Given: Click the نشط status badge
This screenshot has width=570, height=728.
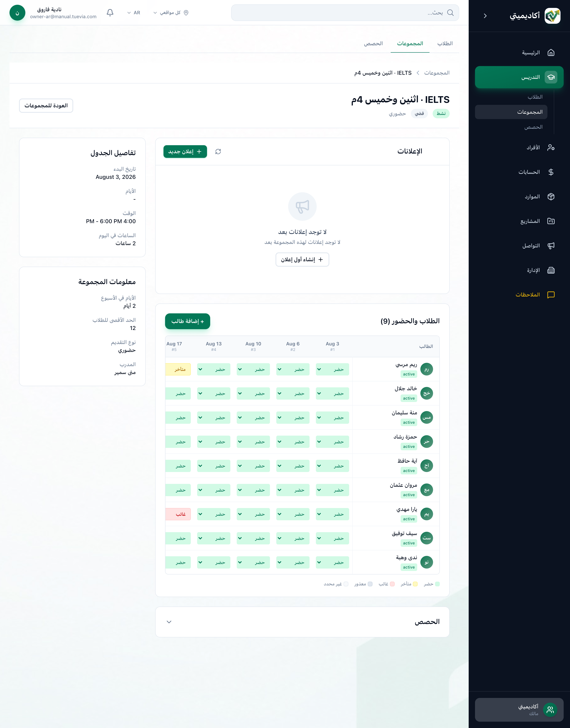Looking at the screenshot, I should [441, 114].
